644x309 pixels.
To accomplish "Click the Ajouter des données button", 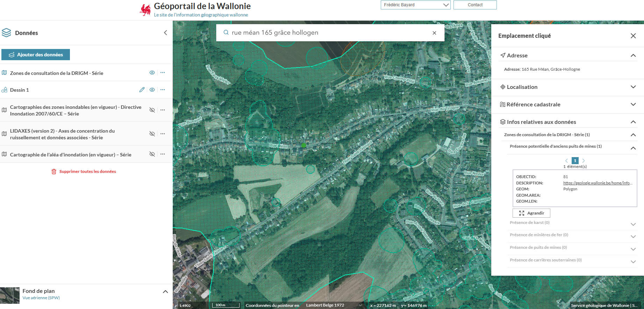I will point(36,55).
